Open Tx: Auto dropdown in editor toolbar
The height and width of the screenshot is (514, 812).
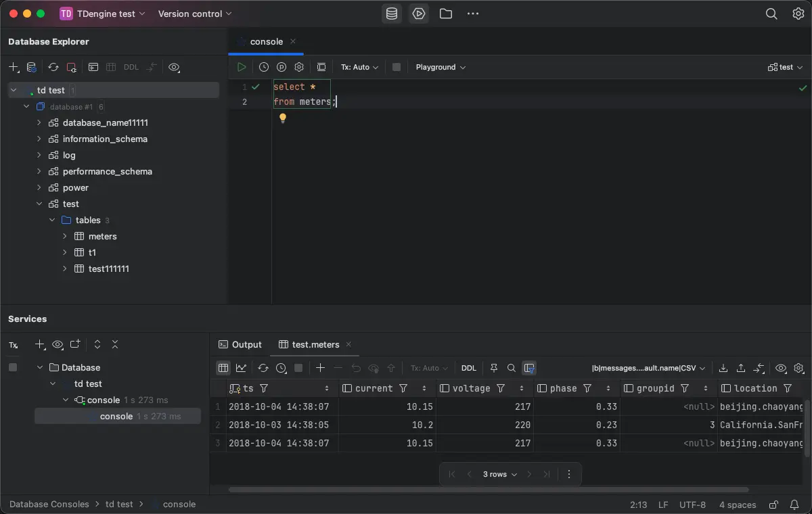[x=359, y=67]
